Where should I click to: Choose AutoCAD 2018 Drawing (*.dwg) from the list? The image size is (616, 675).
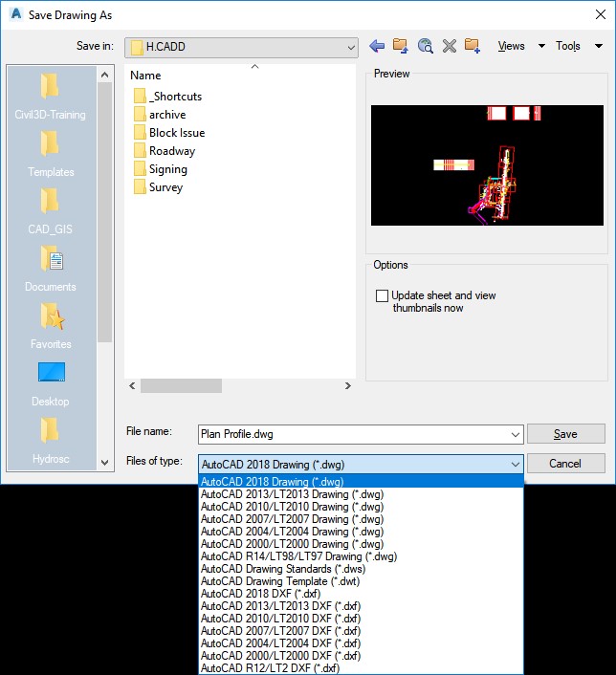(361, 481)
